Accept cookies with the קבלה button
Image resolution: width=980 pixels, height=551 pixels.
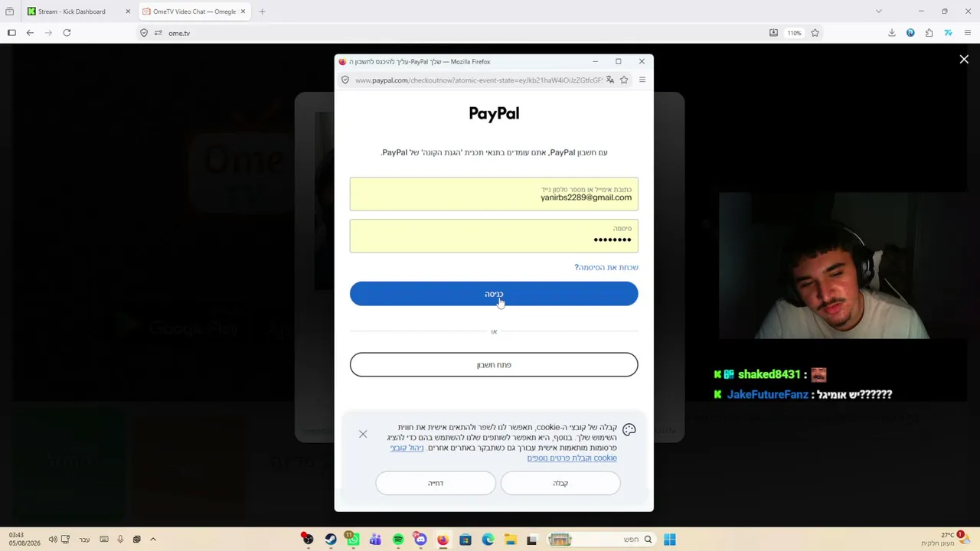(x=560, y=483)
